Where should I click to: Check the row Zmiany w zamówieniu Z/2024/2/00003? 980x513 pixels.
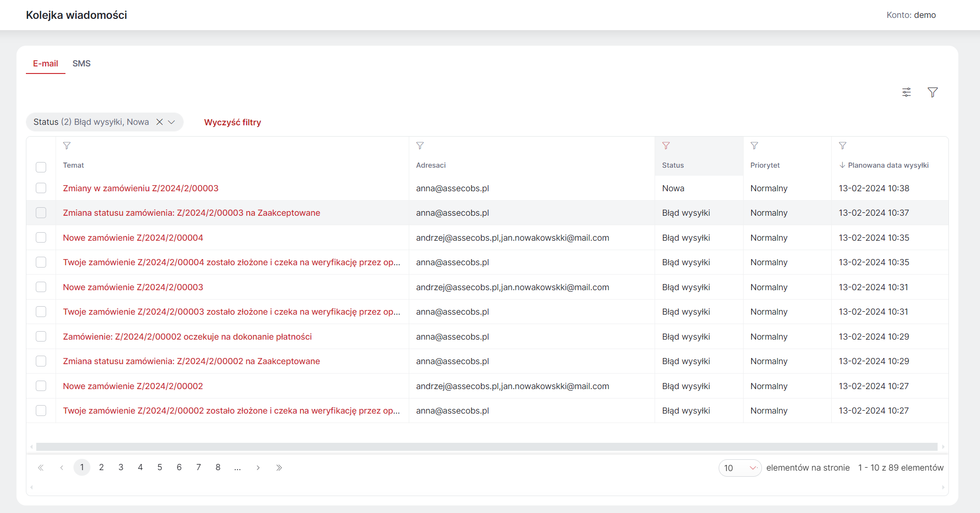tap(41, 188)
